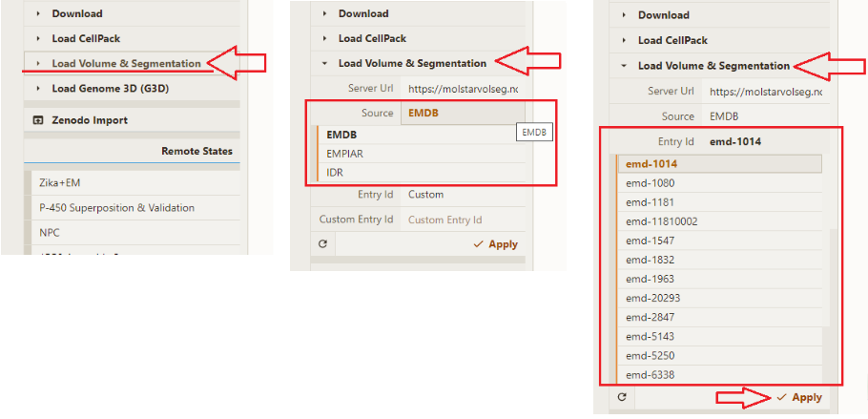Open the NPC remote state

50,232
